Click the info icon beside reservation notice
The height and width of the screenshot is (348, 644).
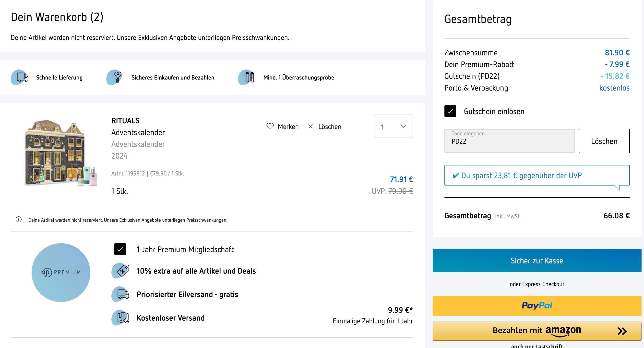(19, 220)
